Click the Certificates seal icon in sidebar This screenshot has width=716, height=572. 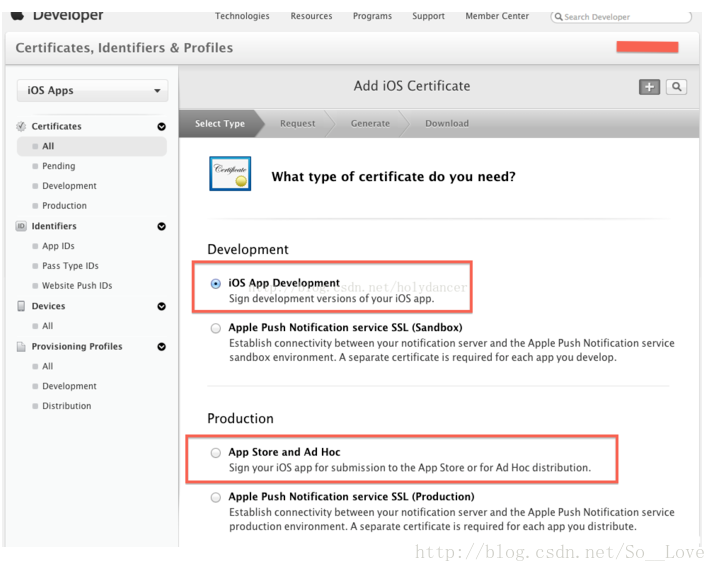pyautogui.click(x=21, y=126)
